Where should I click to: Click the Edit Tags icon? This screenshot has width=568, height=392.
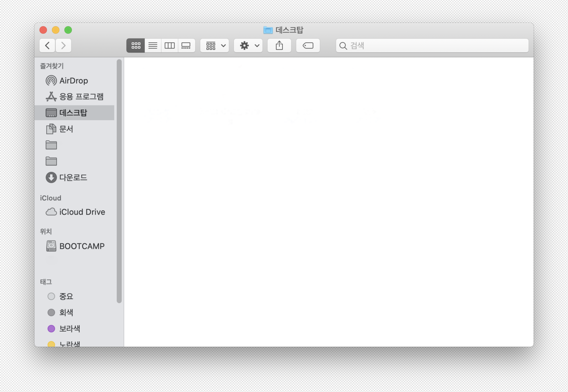[308, 45]
